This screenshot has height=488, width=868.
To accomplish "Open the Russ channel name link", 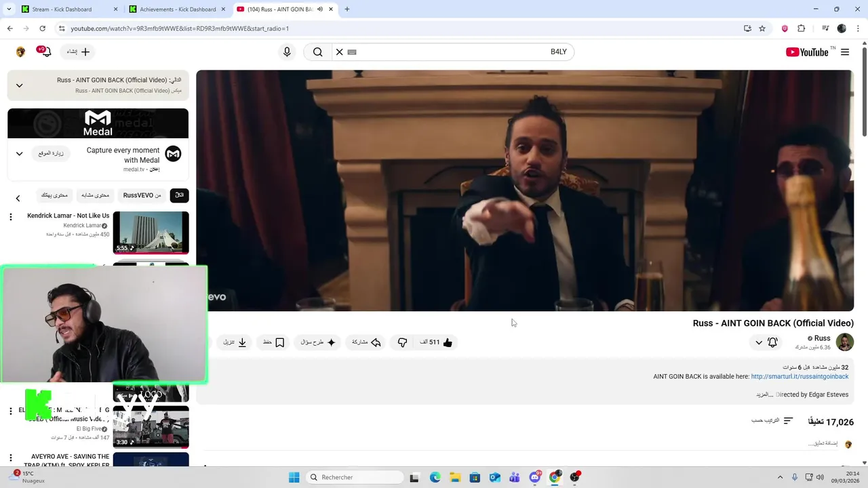I will click(822, 338).
